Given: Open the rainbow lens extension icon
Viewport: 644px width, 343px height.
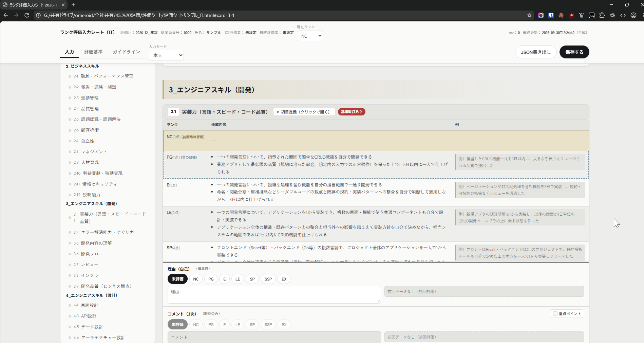Looking at the screenshot, I should click(x=541, y=15).
